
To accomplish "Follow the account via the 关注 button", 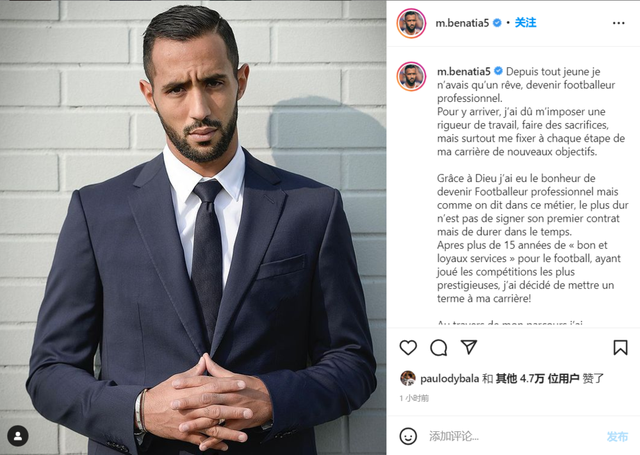I will (x=525, y=23).
